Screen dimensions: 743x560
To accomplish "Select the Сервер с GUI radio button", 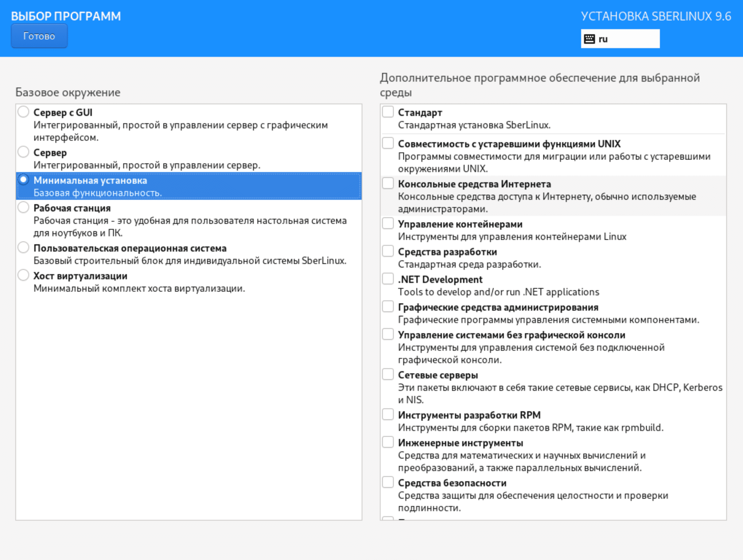I will coord(23,112).
